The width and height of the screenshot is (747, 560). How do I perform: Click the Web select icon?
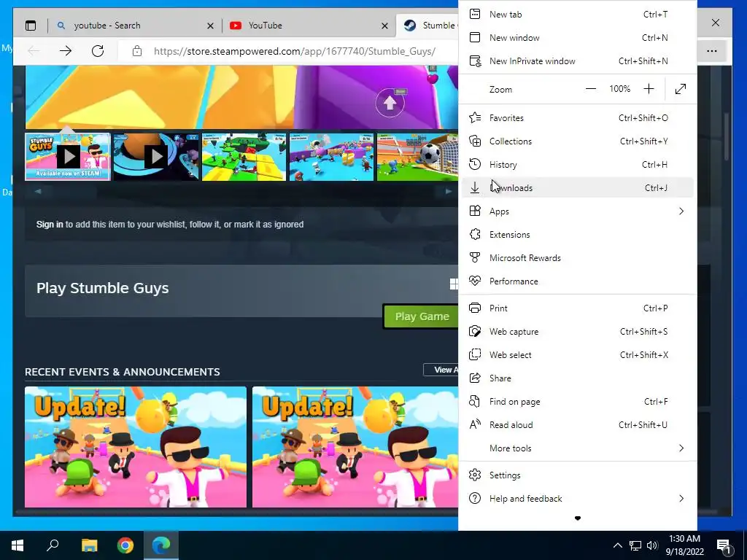pos(475,355)
